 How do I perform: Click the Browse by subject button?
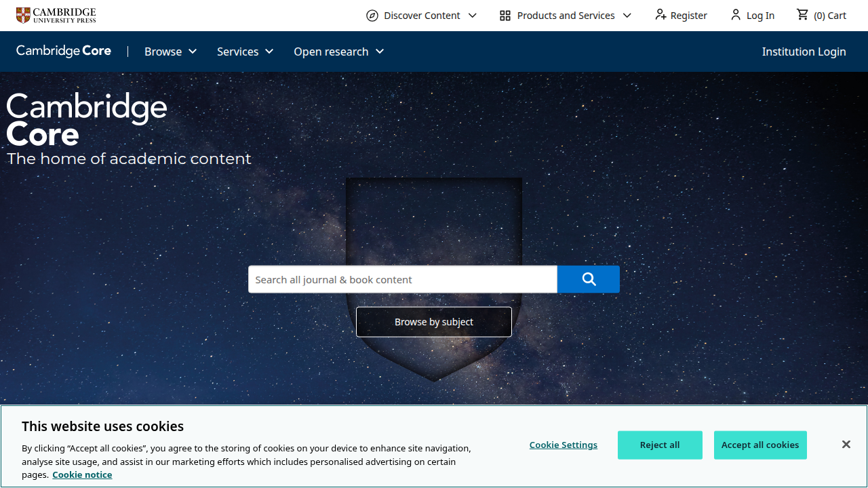[434, 322]
